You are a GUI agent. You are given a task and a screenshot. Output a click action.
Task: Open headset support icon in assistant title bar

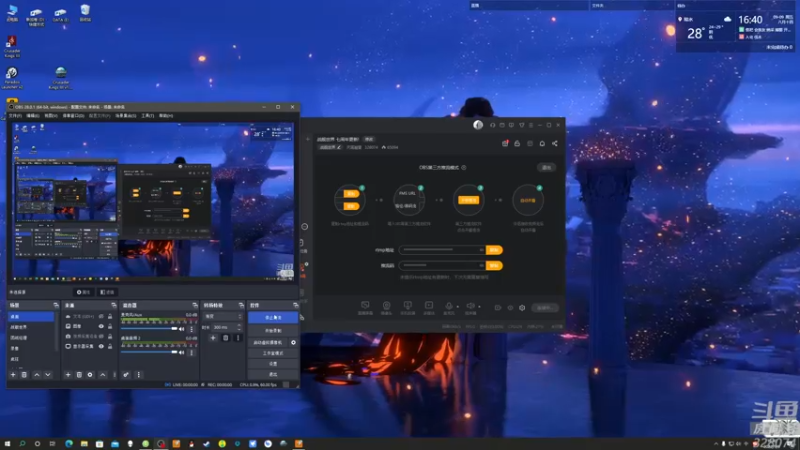(492, 125)
